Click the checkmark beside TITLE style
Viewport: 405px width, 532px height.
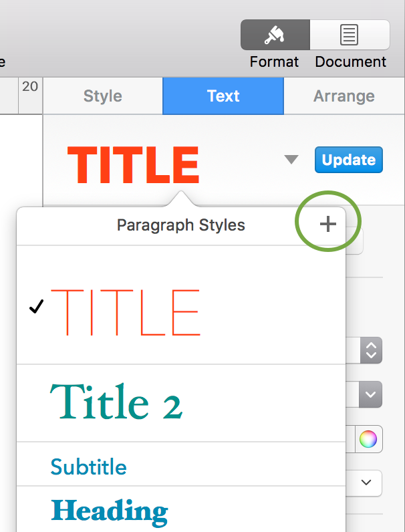pyautogui.click(x=36, y=306)
